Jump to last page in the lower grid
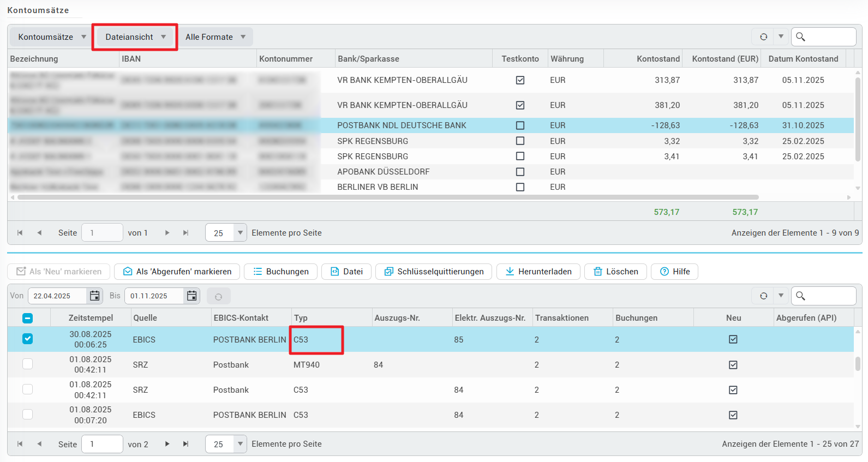This screenshot has height=462, width=868. [x=185, y=444]
